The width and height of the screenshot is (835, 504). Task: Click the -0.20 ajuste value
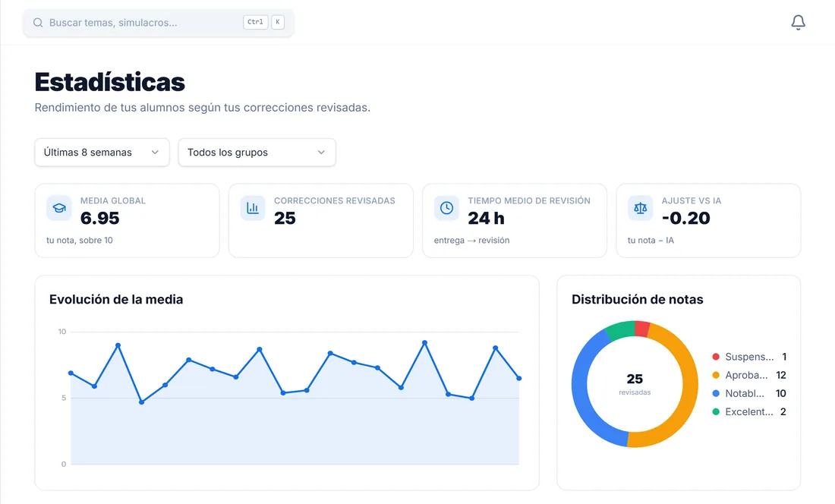(x=686, y=218)
